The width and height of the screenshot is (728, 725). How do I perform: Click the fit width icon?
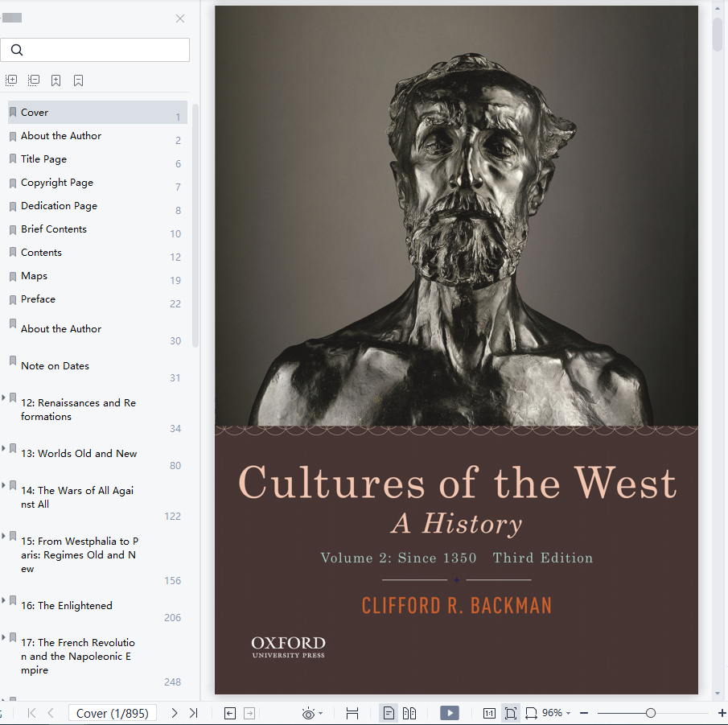click(531, 713)
